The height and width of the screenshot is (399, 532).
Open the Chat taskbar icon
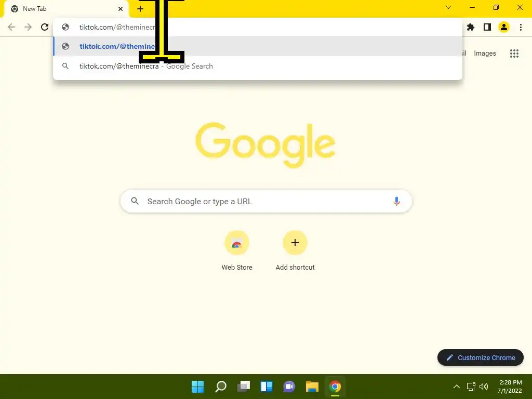[x=289, y=387]
